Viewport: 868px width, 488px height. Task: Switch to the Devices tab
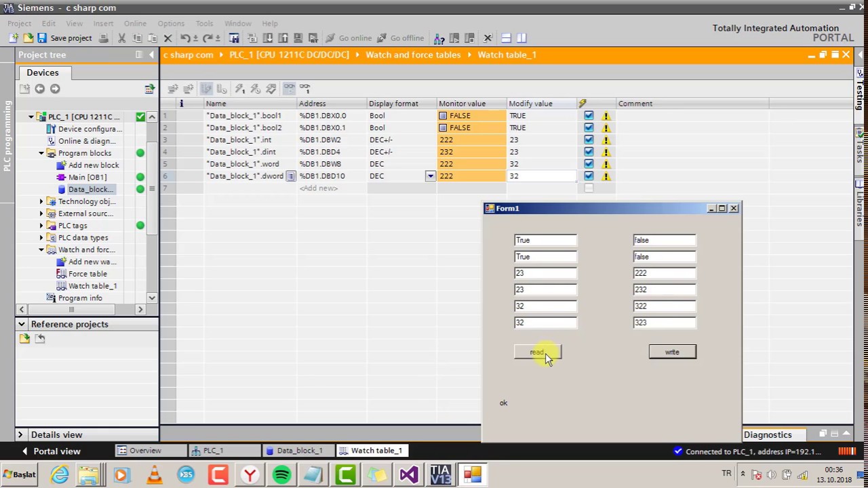(x=43, y=73)
